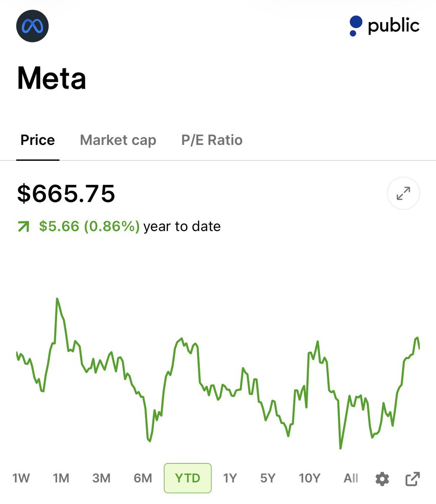This screenshot has width=436, height=504.
Task: Select the 1W time range
Action: pyautogui.click(x=21, y=478)
